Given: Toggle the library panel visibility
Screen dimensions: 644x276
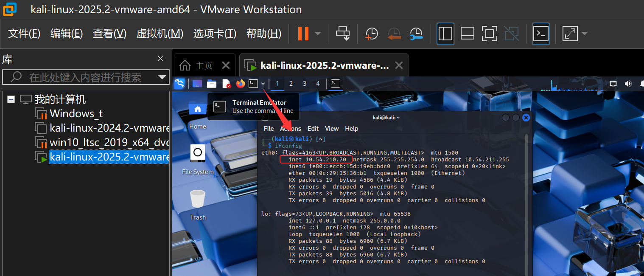Looking at the screenshot, I should 445,34.
